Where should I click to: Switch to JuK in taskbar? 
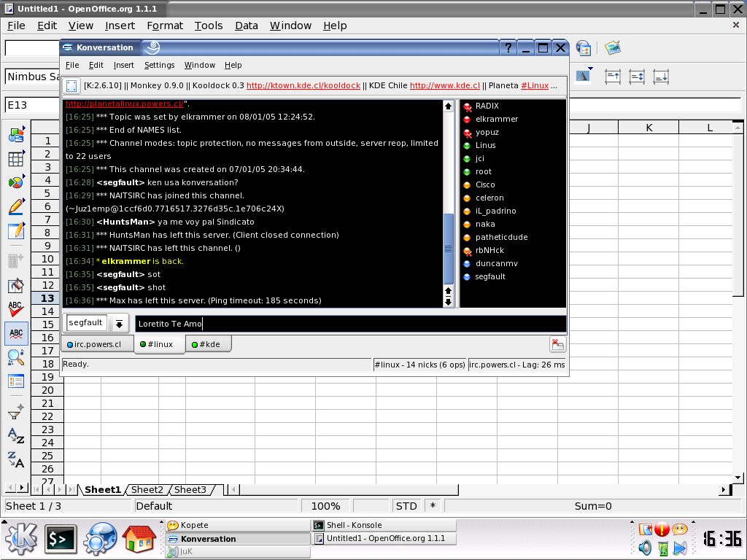pyautogui.click(x=237, y=552)
